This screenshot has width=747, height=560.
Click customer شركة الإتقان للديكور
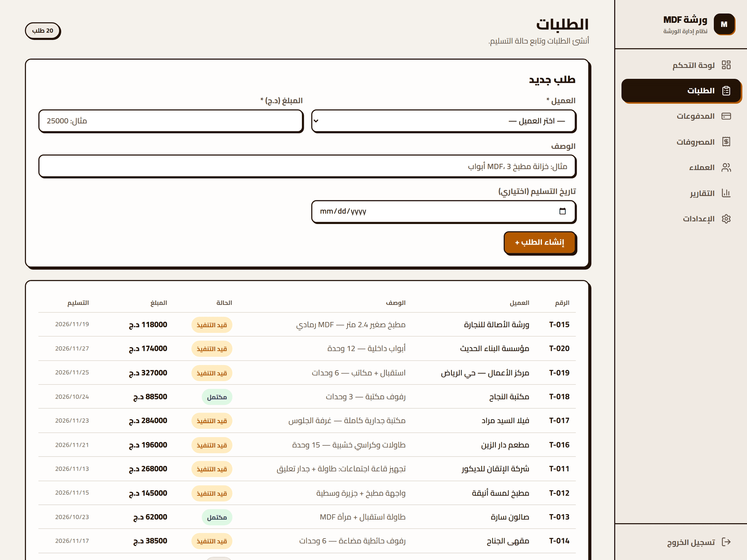496,469
